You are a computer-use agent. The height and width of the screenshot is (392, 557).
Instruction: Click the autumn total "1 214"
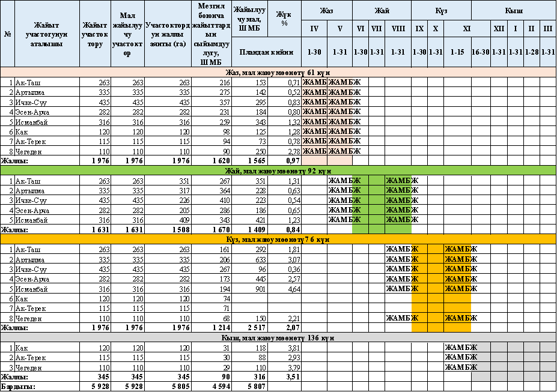212,328
